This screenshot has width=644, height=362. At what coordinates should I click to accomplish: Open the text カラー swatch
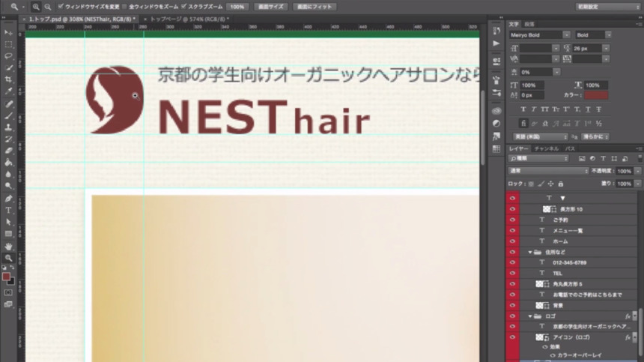pos(596,95)
